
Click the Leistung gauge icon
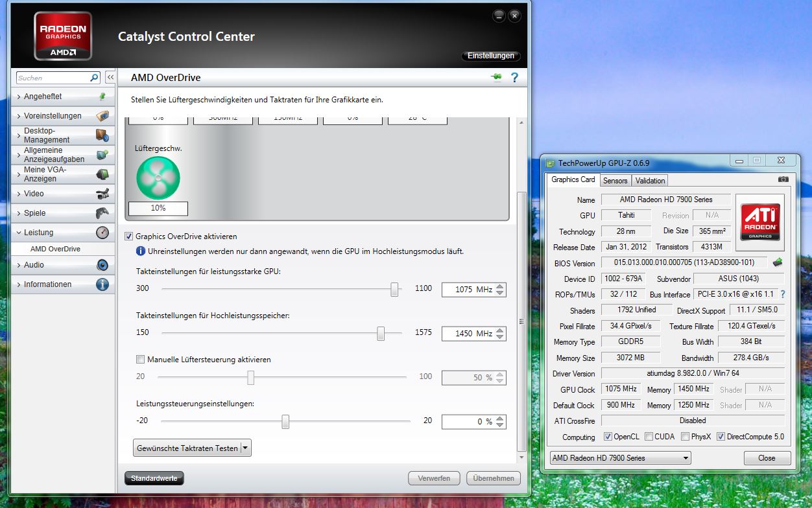[x=102, y=232]
